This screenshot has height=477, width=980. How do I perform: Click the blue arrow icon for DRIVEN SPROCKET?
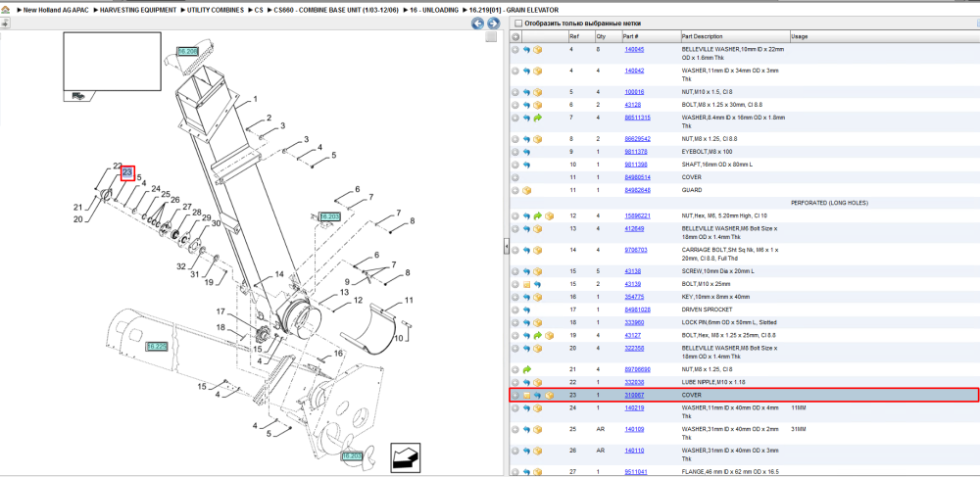(526, 310)
